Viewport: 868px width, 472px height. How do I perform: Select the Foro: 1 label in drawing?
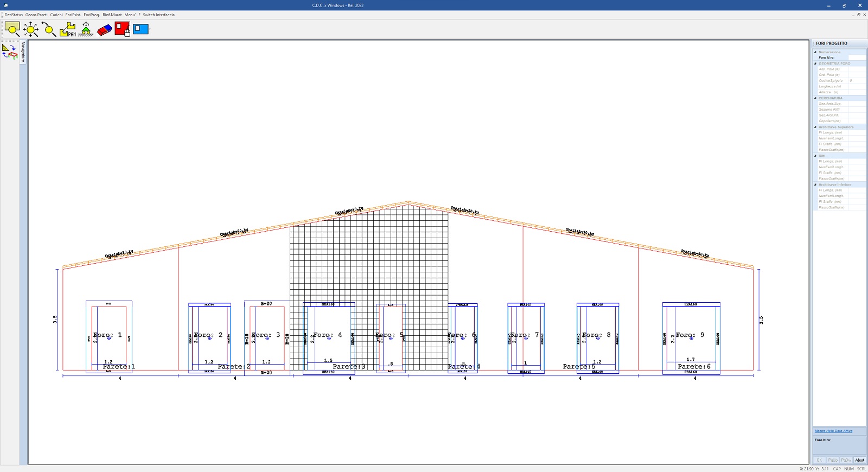click(107, 335)
